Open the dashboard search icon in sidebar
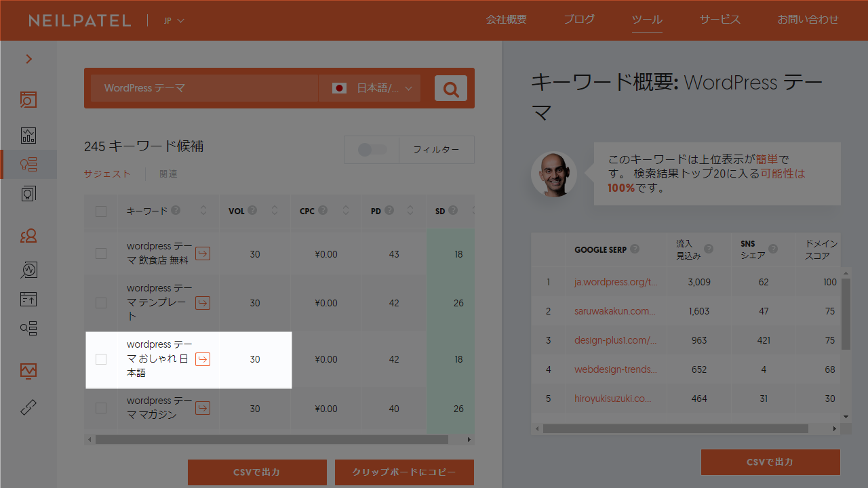 (28, 100)
